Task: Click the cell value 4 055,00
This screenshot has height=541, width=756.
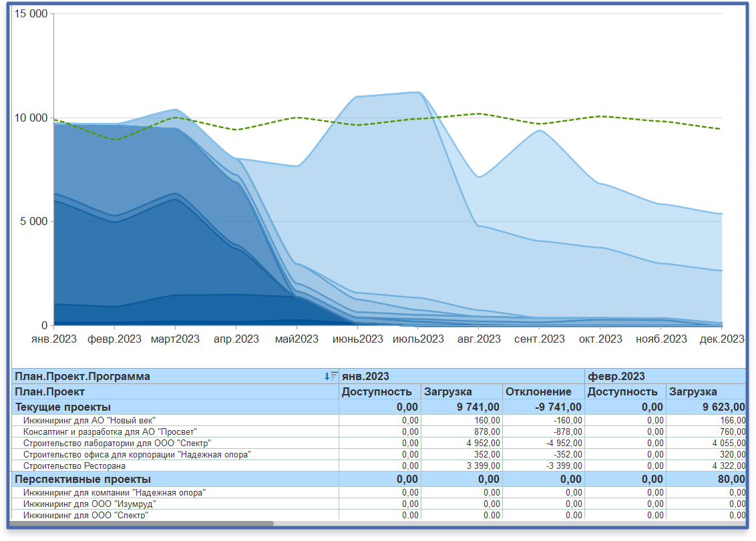Action: coord(729,443)
